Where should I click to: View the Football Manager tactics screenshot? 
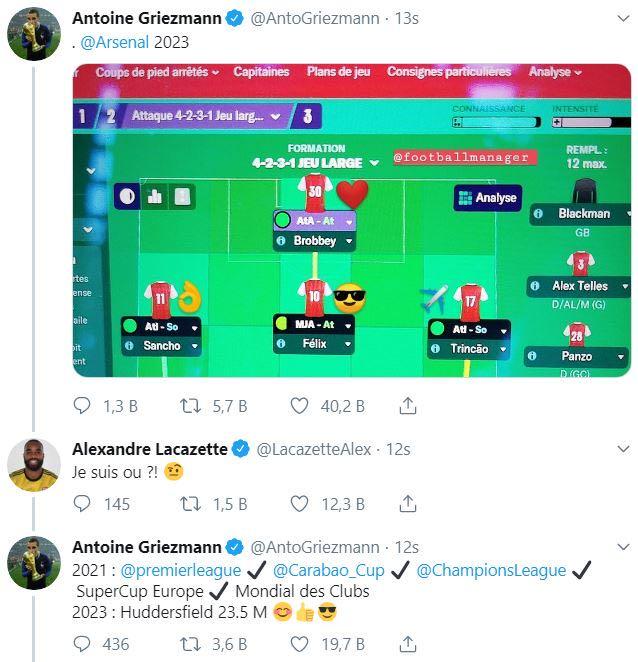pyautogui.click(x=352, y=220)
